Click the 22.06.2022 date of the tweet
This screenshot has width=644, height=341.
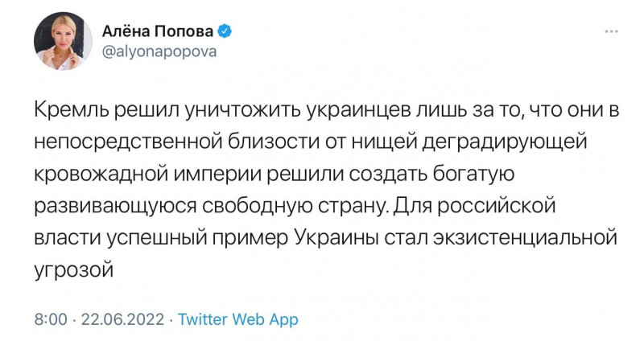(123, 319)
